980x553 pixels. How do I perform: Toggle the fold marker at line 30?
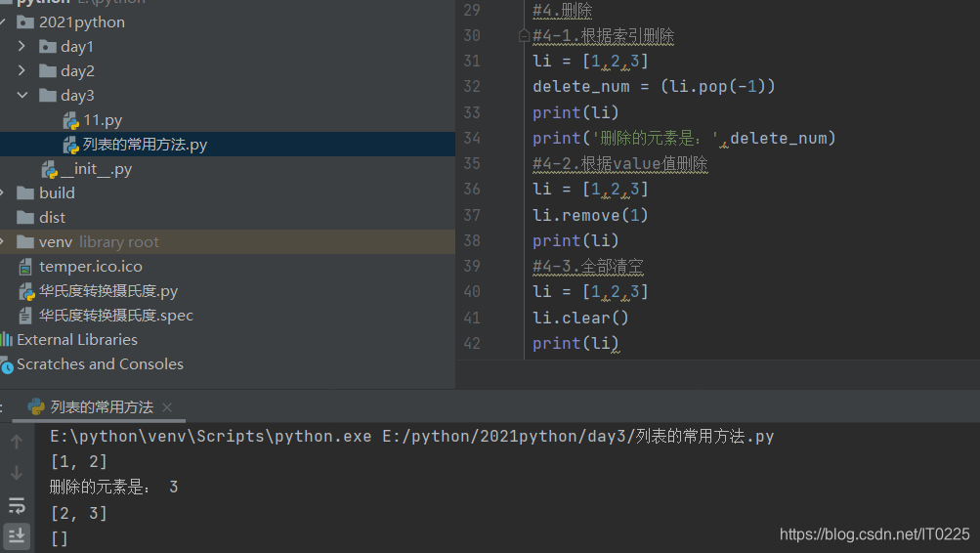tap(524, 35)
